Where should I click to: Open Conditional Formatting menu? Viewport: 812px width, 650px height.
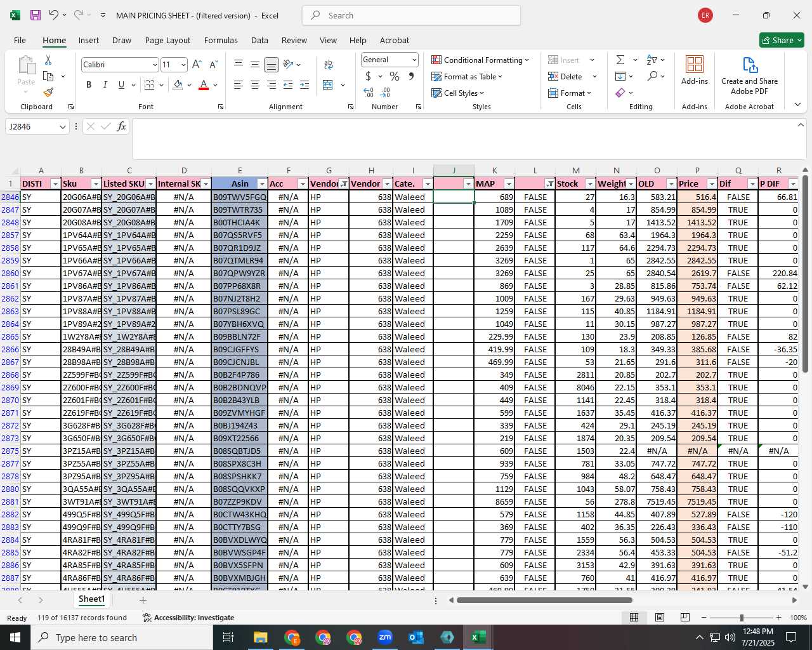click(480, 60)
